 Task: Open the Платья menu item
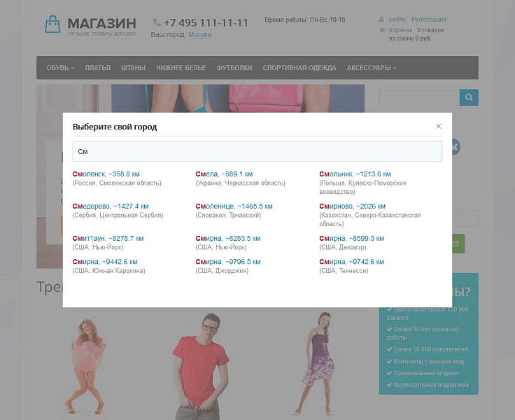[x=98, y=68]
